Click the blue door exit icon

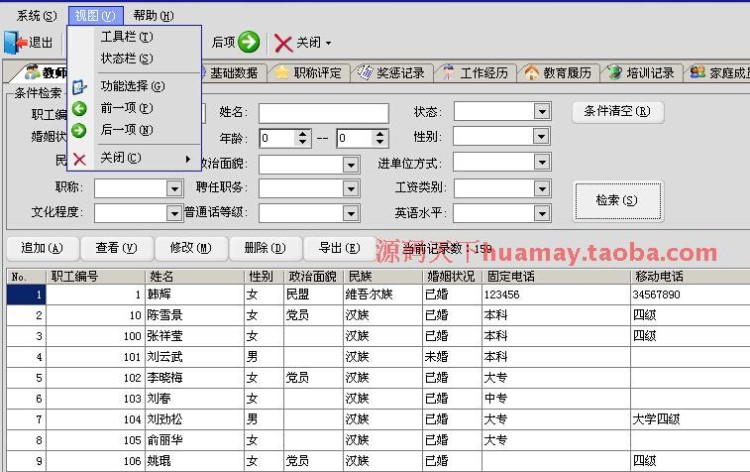(15, 43)
